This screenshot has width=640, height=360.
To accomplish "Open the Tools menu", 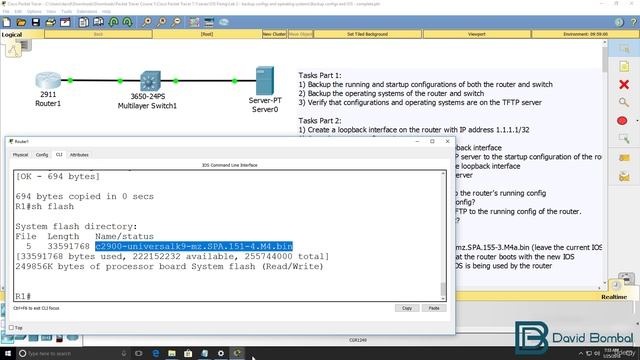I will [67, 11].
